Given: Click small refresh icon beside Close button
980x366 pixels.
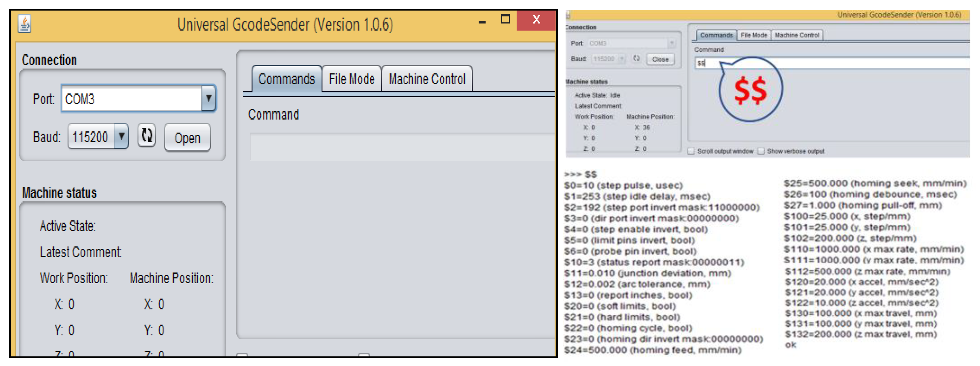Looking at the screenshot, I should coord(636,58).
